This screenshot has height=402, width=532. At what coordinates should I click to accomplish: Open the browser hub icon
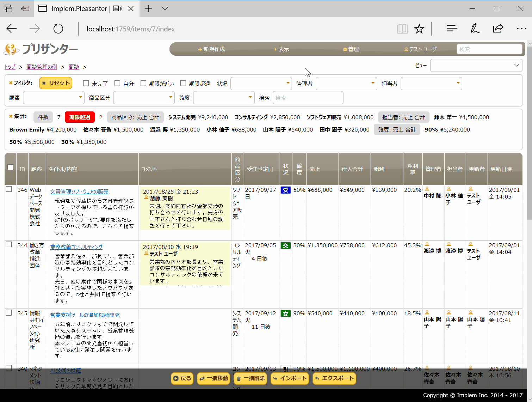[452, 29]
